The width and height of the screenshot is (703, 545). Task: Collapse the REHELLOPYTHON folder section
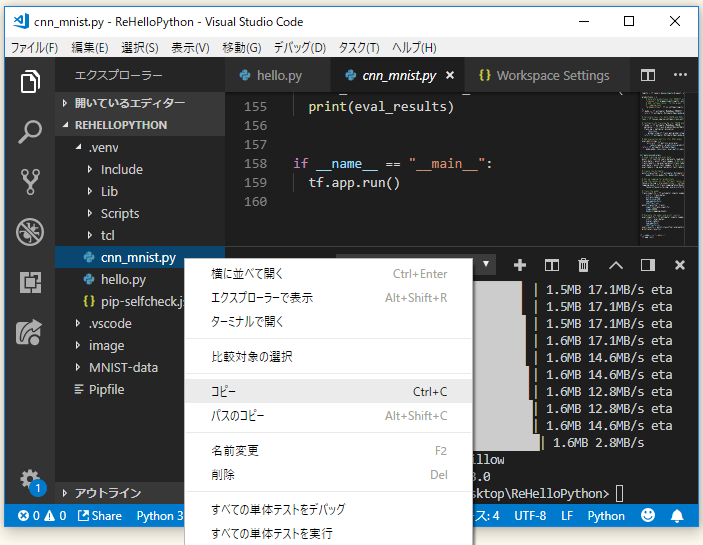[x=140, y=125]
